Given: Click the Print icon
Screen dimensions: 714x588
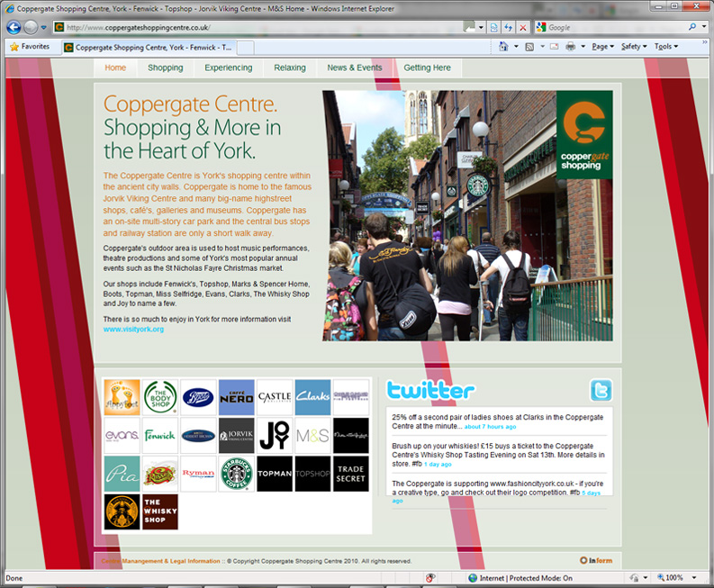Looking at the screenshot, I should point(570,47).
